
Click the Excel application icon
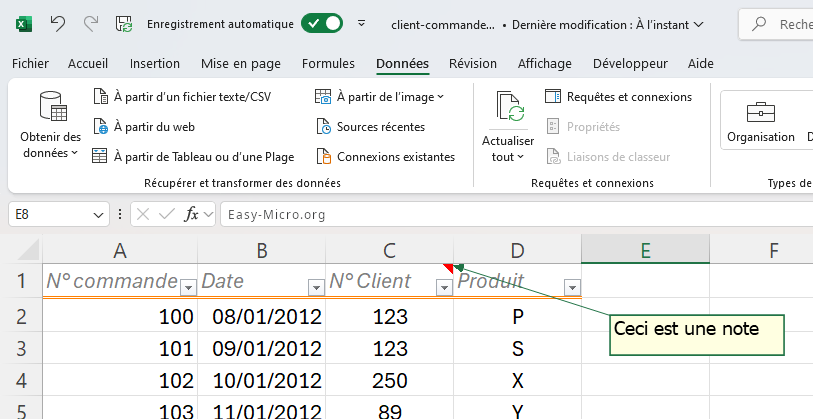tap(24, 24)
